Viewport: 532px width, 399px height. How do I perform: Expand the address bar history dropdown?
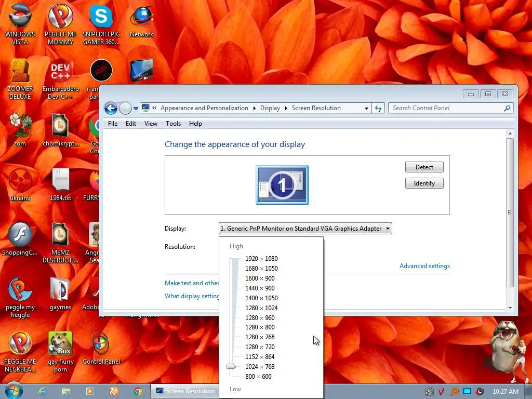pos(366,108)
